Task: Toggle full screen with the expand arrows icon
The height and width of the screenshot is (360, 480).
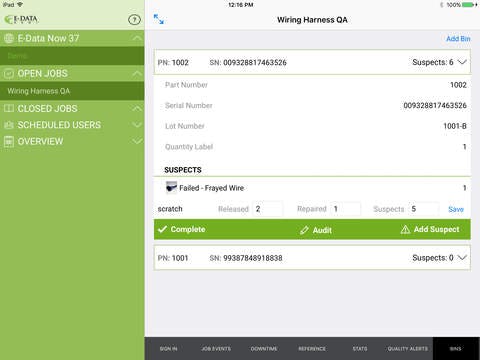Action: coord(159,19)
